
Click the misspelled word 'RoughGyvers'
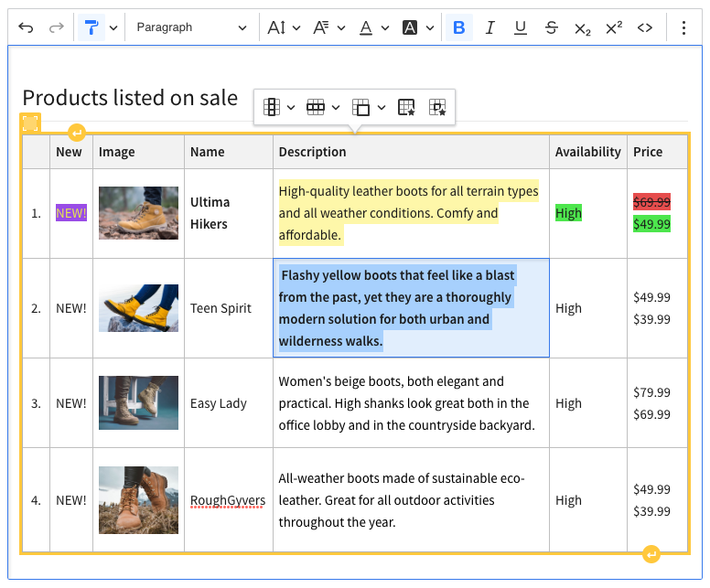228,500
